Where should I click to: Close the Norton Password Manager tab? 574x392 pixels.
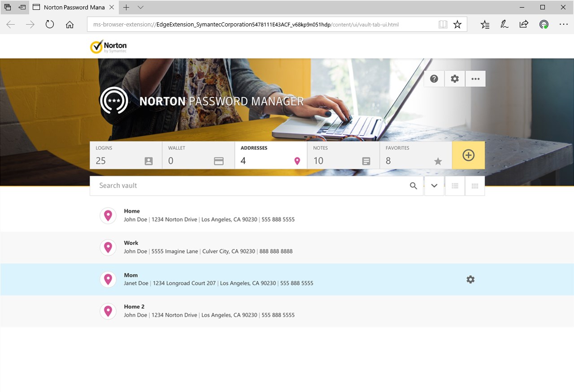click(112, 7)
